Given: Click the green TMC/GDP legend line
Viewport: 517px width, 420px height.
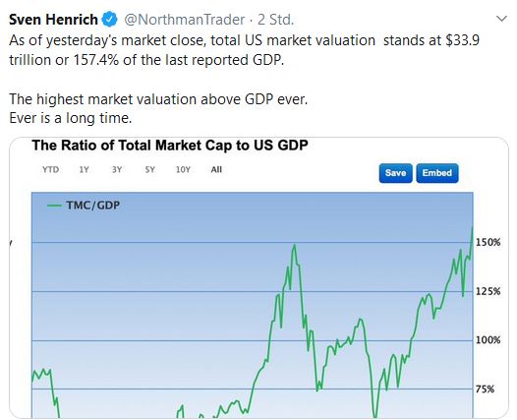Looking at the screenshot, I should tap(54, 206).
